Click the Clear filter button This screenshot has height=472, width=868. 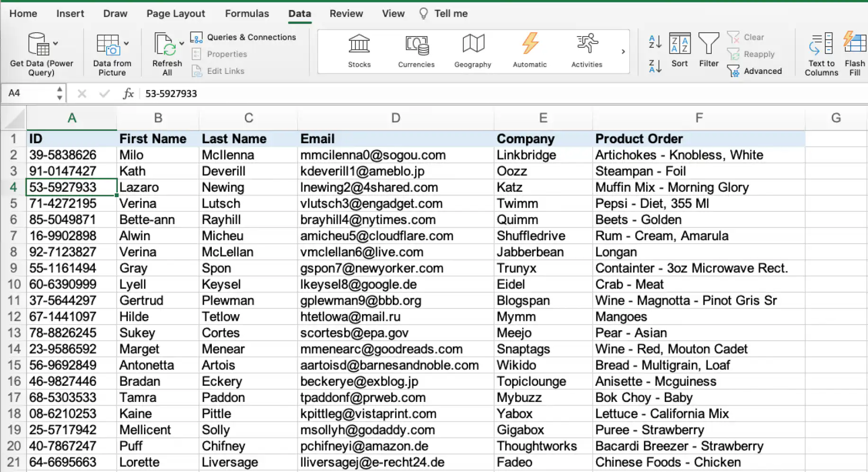(746, 37)
